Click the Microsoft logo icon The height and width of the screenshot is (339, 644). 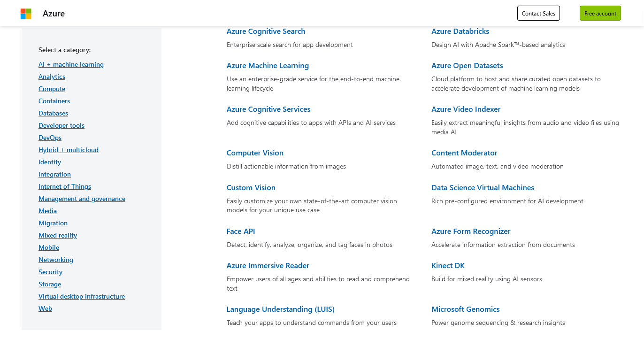[x=26, y=14]
